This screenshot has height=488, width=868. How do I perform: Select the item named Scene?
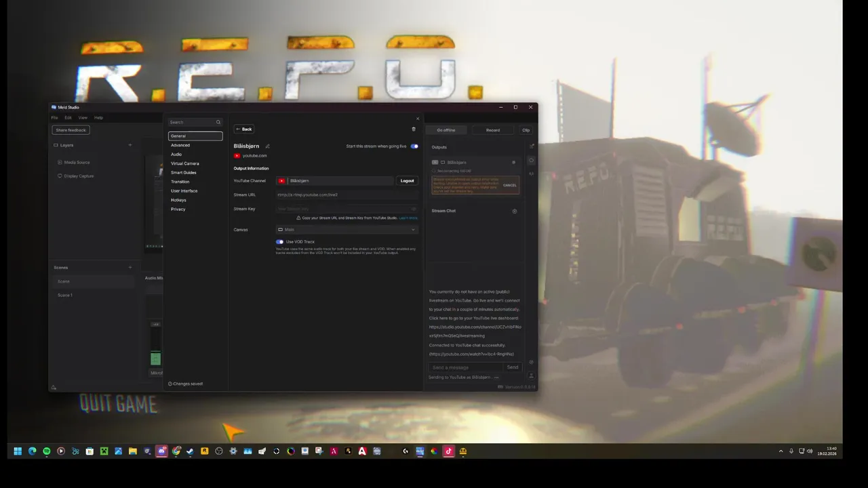[x=94, y=281]
